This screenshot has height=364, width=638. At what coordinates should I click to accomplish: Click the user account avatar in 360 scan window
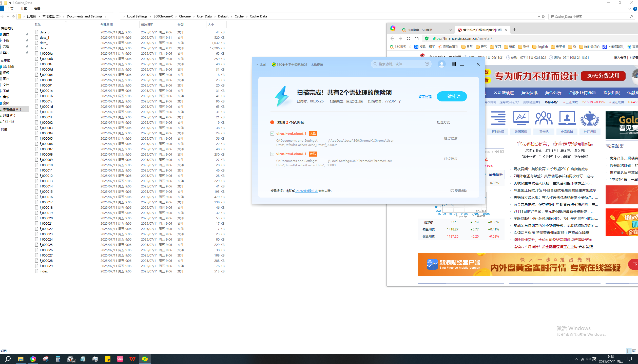tap(442, 64)
